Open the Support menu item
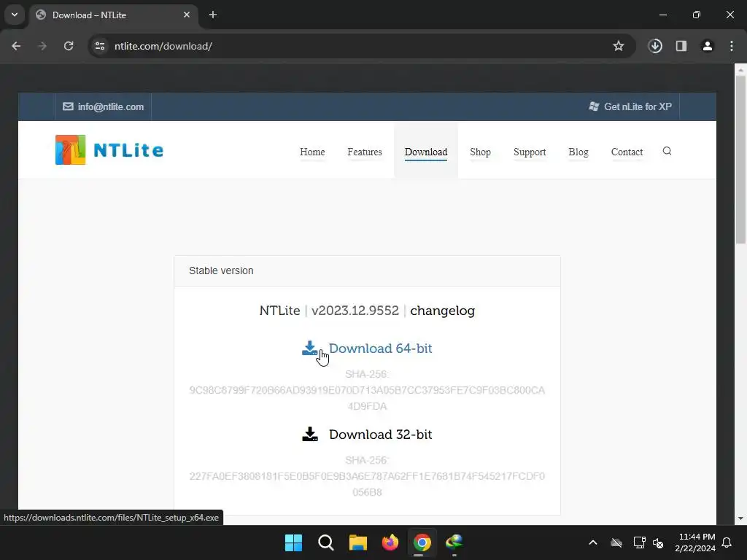Viewport: 747px width, 560px height. pos(530,152)
